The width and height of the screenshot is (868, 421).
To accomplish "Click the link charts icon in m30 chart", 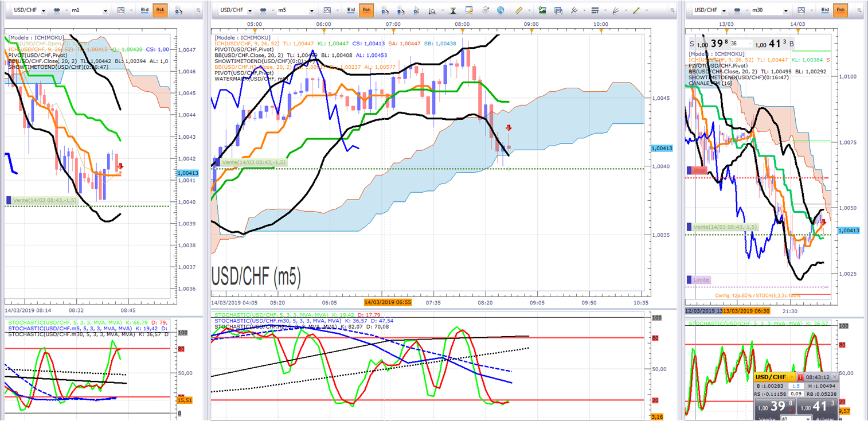I will click(738, 10).
